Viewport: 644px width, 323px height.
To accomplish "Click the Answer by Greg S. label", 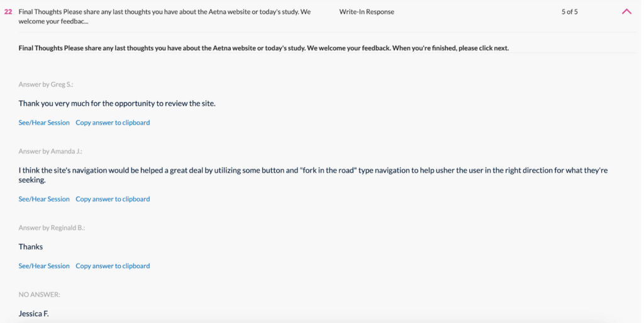I will click(46, 84).
